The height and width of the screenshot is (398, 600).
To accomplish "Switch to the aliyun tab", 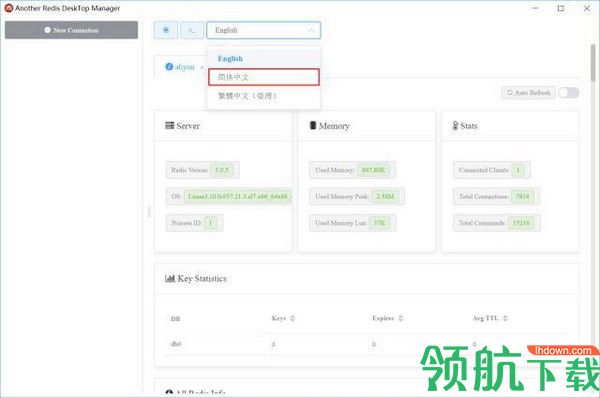I will pyautogui.click(x=180, y=67).
